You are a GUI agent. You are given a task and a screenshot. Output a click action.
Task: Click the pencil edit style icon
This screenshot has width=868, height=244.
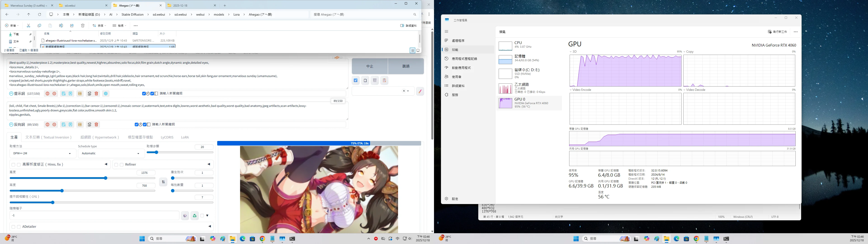(420, 91)
